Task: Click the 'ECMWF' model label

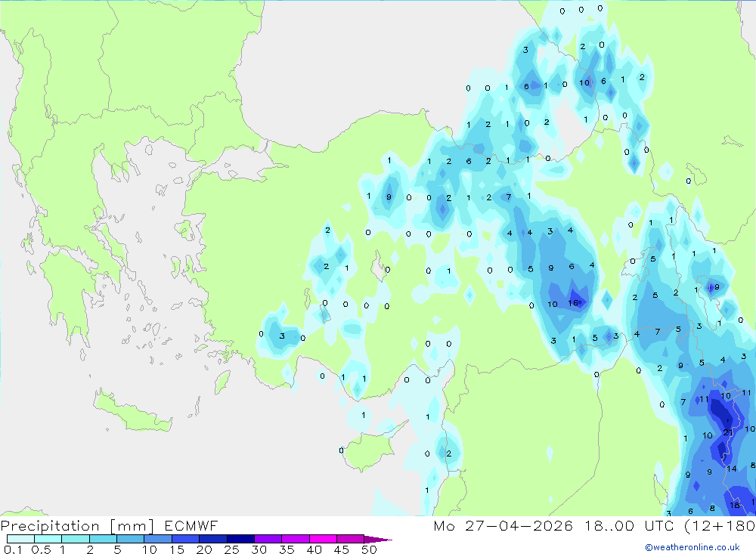Action: [x=191, y=525]
